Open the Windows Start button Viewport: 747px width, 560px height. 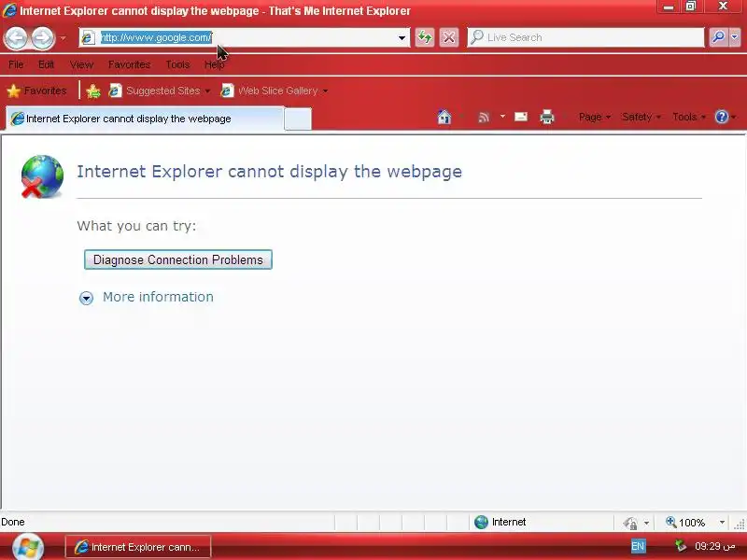(x=28, y=547)
